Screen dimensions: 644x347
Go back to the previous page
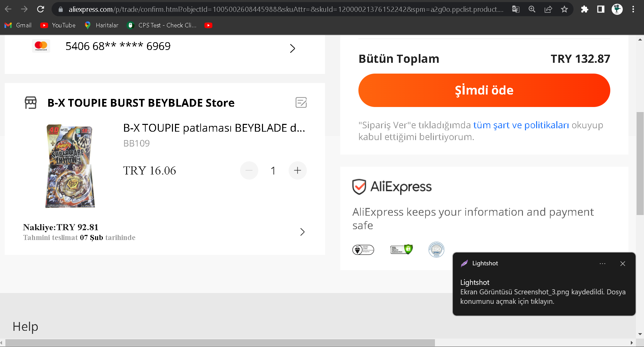click(x=8, y=9)
